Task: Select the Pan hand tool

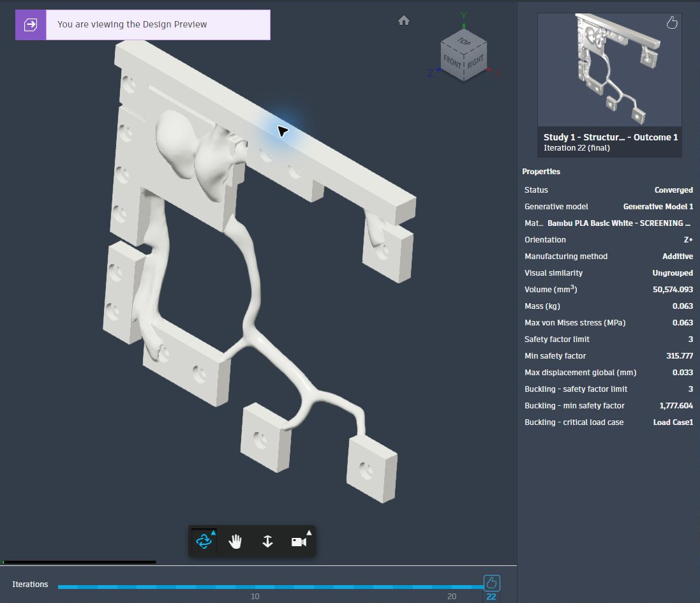Action: [235, 541]
